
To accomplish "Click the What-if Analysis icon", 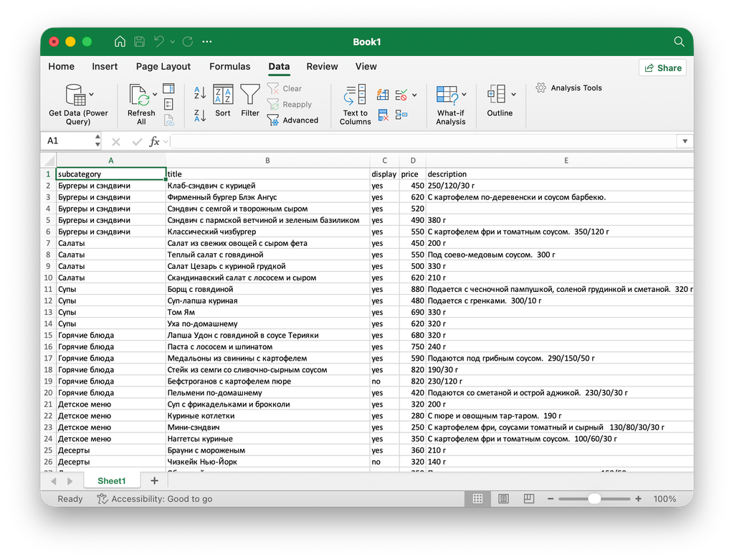I will pyautogui.click(x=447, y=95).
